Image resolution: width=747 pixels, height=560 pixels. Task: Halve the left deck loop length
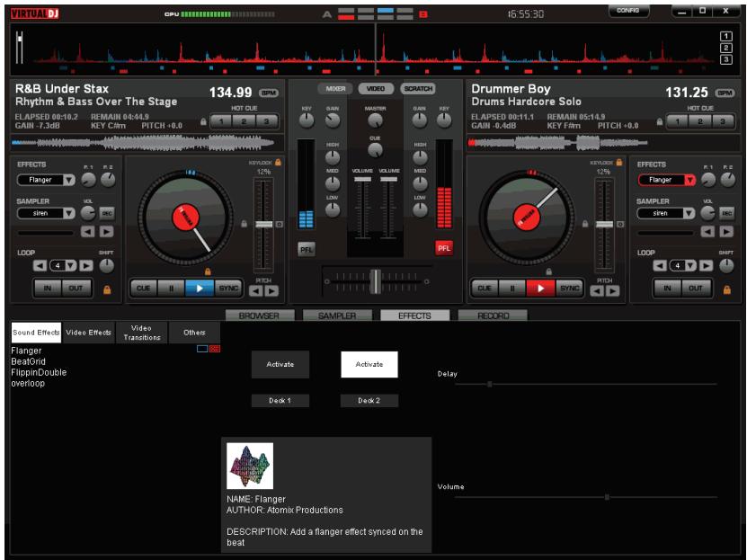point(40,266)
